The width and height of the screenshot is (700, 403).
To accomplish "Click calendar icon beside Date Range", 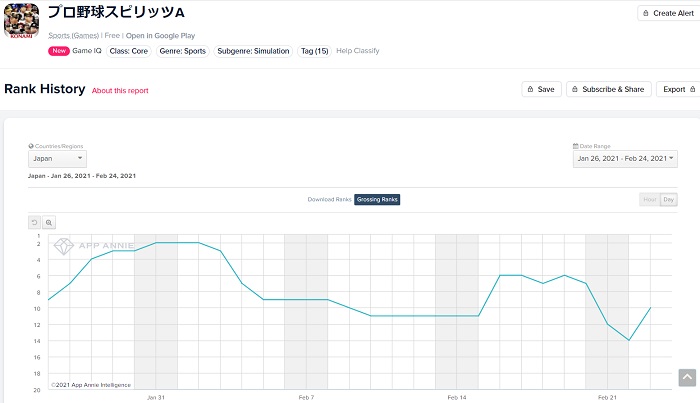I will tap(575, 146).
